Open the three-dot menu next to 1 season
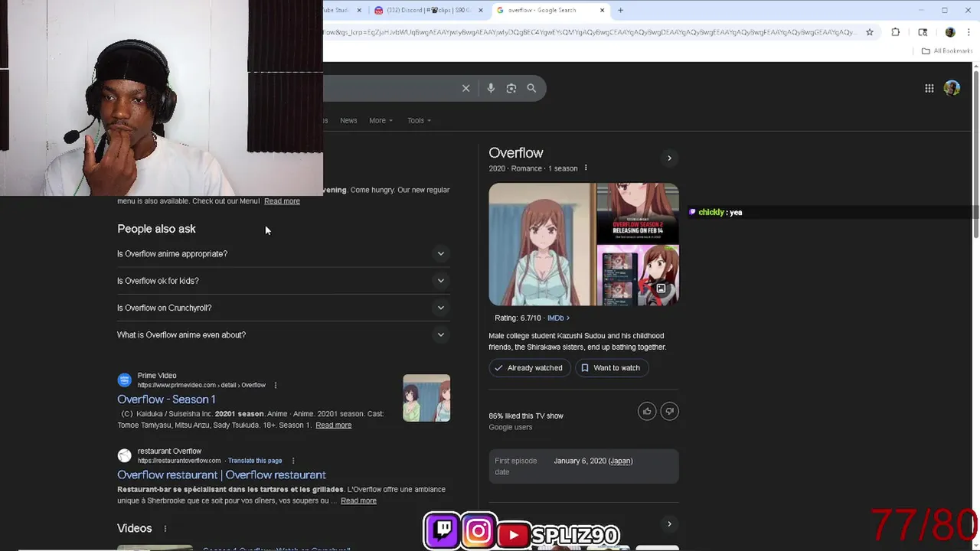 pos(586,168)
